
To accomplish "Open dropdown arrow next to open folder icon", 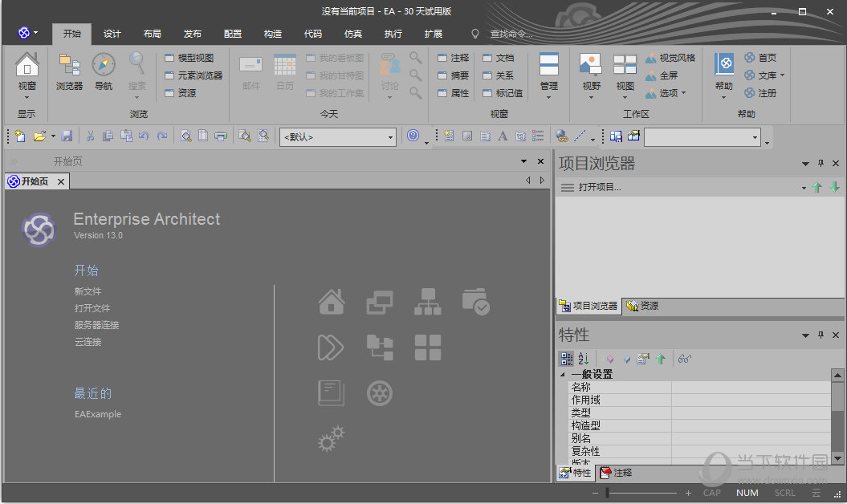I will [53, 136].
